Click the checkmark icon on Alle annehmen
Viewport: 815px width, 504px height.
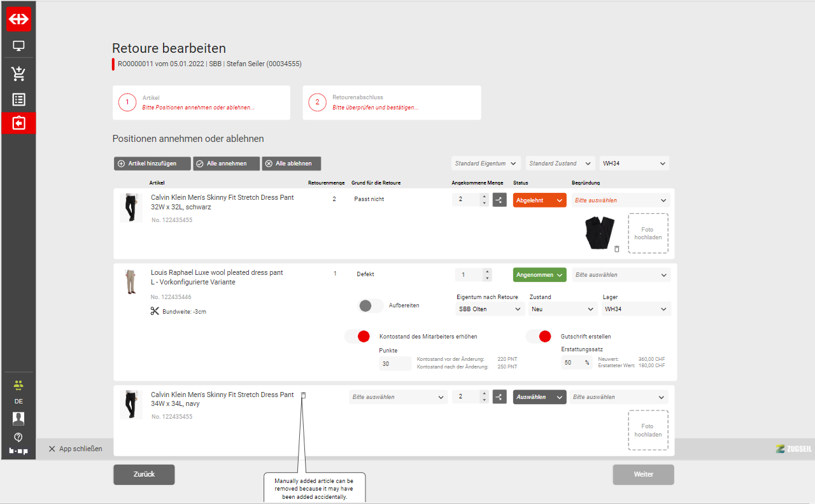point(200,164)
